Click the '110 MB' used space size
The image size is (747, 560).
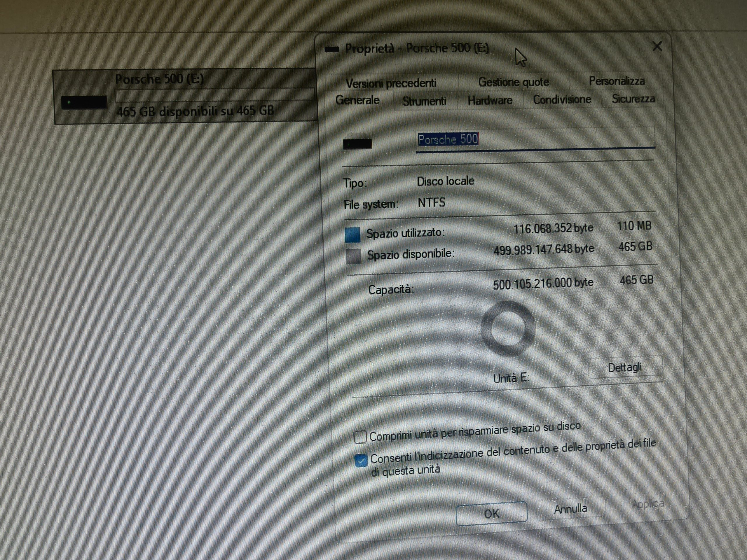634,226
